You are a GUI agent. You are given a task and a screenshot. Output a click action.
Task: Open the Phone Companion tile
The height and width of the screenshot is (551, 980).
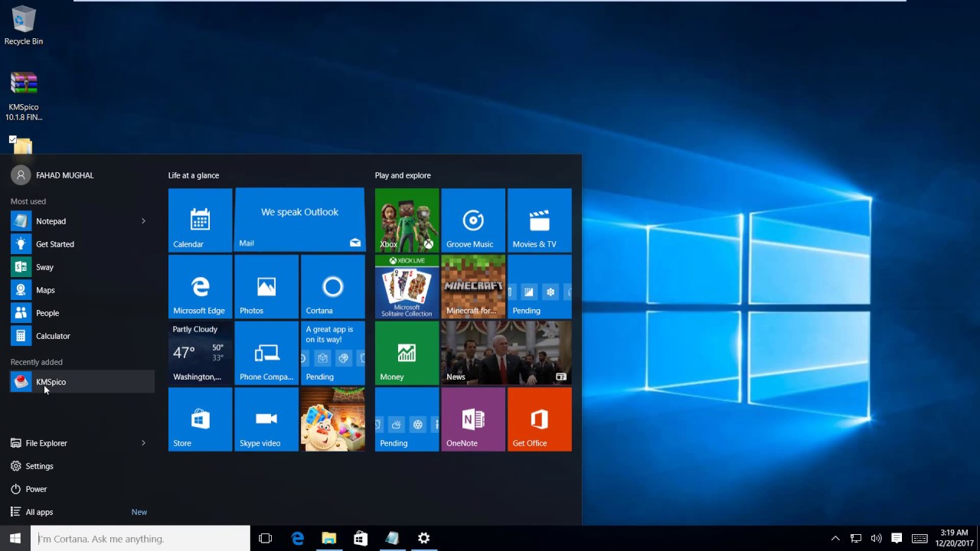pyautogui.click(x=266, y=353)
